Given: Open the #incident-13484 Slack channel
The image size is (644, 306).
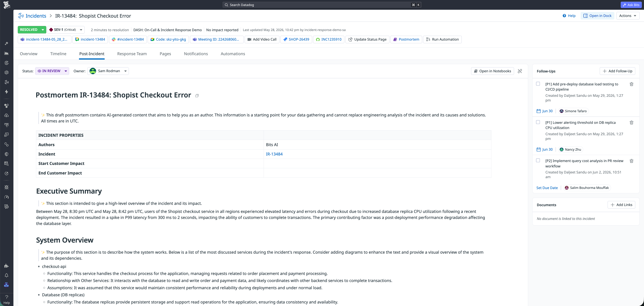Looking at the screenshot, I should coord(128,39).
